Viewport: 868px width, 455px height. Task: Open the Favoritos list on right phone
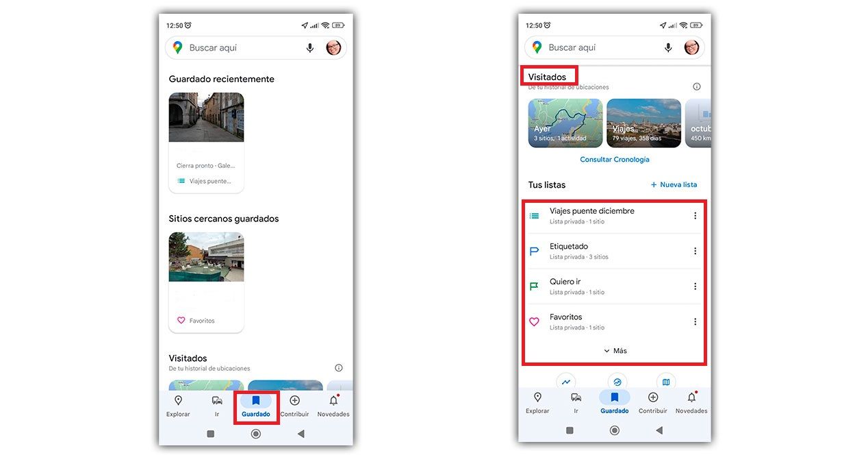click(615, 321)
